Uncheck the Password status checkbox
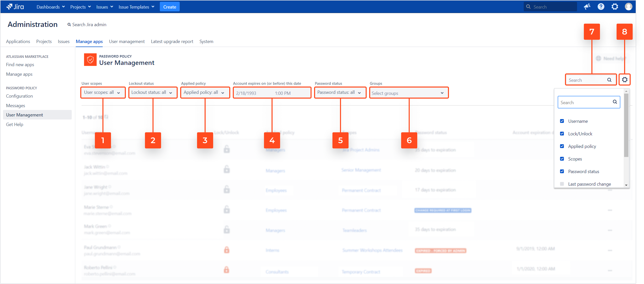Screen dimensions: 644x284 point(562,171)
